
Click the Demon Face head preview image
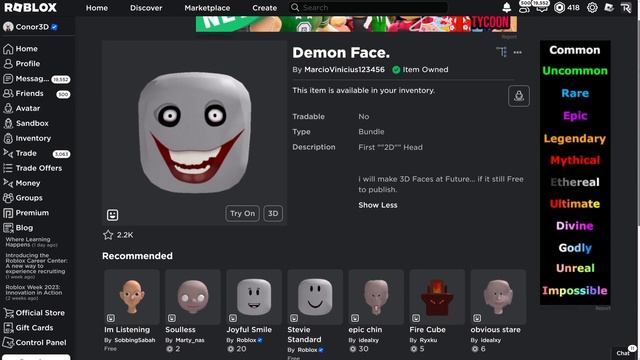[x=194, y=133]
